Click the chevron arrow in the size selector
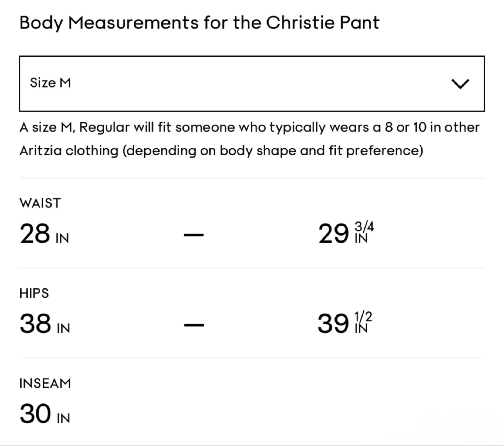The image size is (504, 446). coord(460,84)
